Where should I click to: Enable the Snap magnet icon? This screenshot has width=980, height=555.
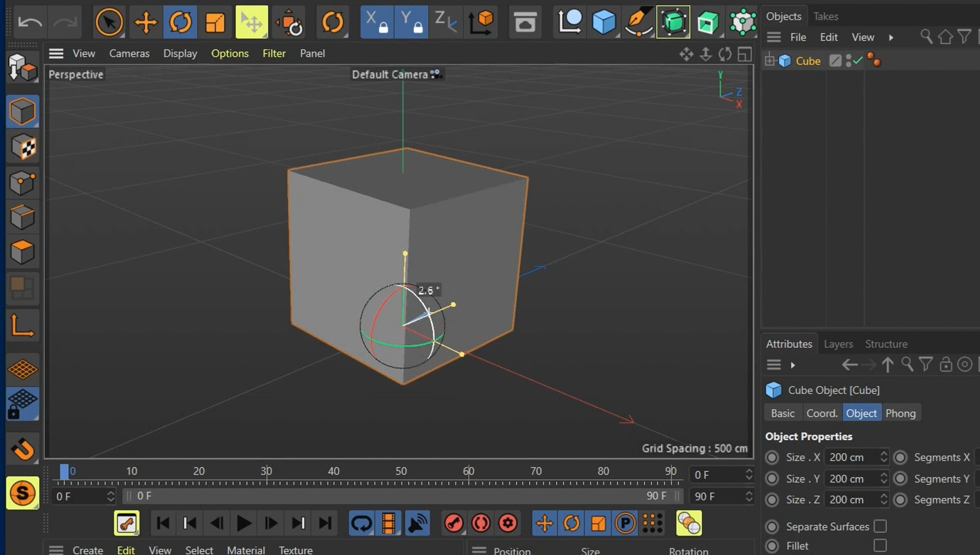click(x=22, y=449)
